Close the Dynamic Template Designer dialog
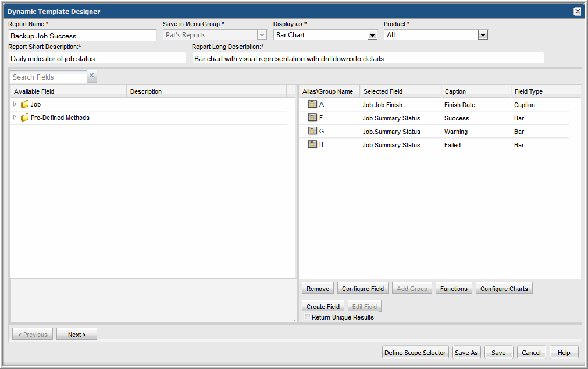This screenshot has height=369, width=588. click(577, 12)
